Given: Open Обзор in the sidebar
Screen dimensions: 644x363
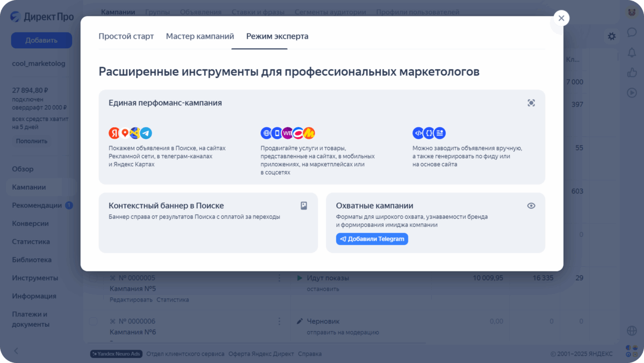Looking at the screenshot, I should click(x=22, y=169).
